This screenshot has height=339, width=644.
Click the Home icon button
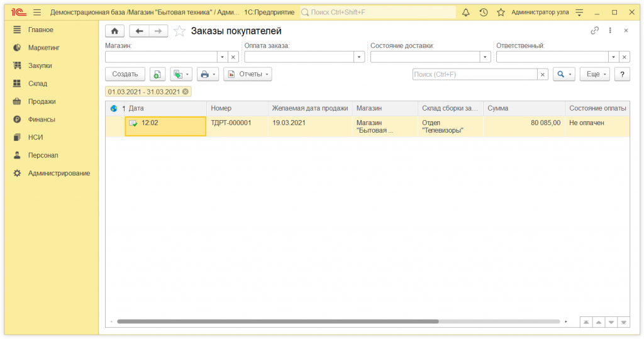click(114, 31)
